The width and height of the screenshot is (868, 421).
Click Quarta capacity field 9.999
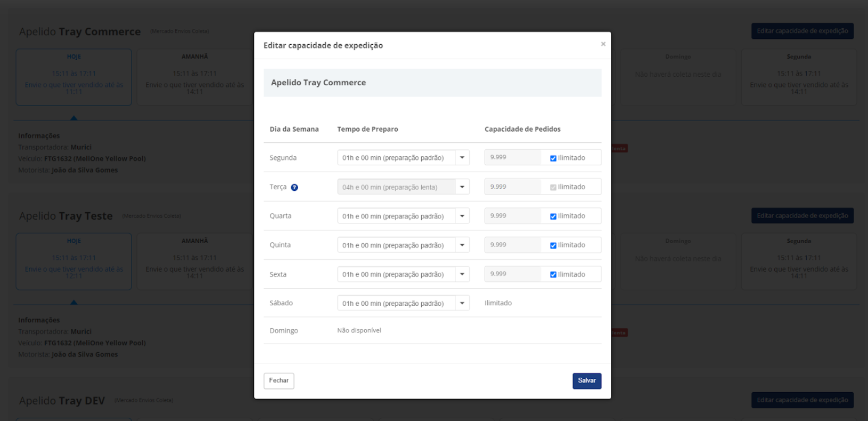(513, 216)
